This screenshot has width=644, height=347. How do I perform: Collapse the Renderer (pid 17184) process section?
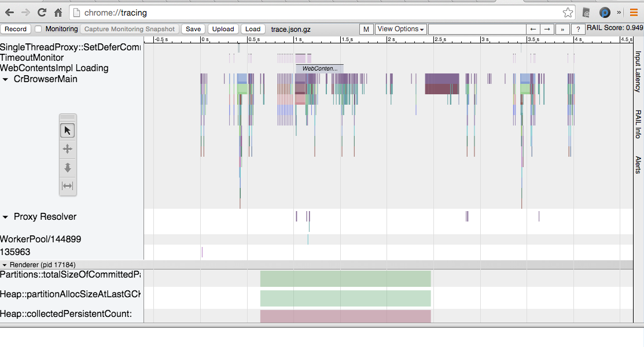point(5,264)
